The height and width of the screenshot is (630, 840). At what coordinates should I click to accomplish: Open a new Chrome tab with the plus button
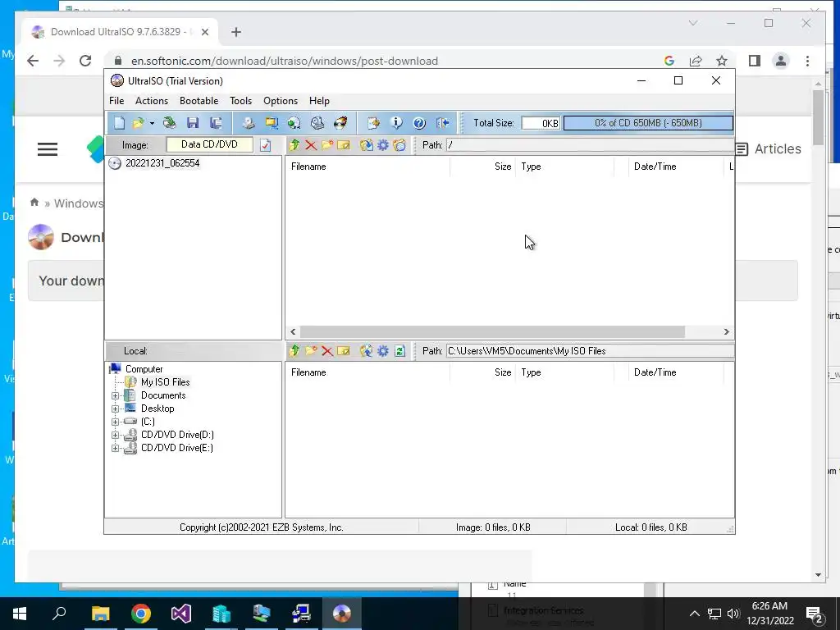coord(235,32)
